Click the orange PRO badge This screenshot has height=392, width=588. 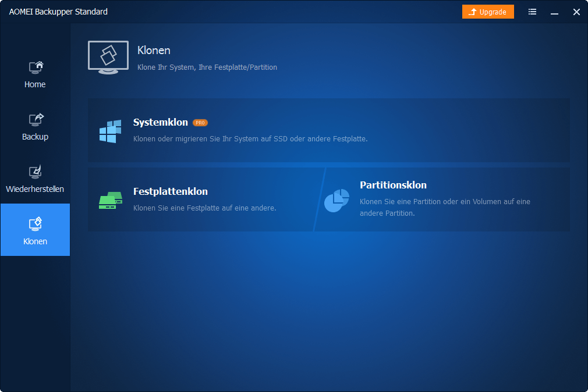[x=200, y=123]
